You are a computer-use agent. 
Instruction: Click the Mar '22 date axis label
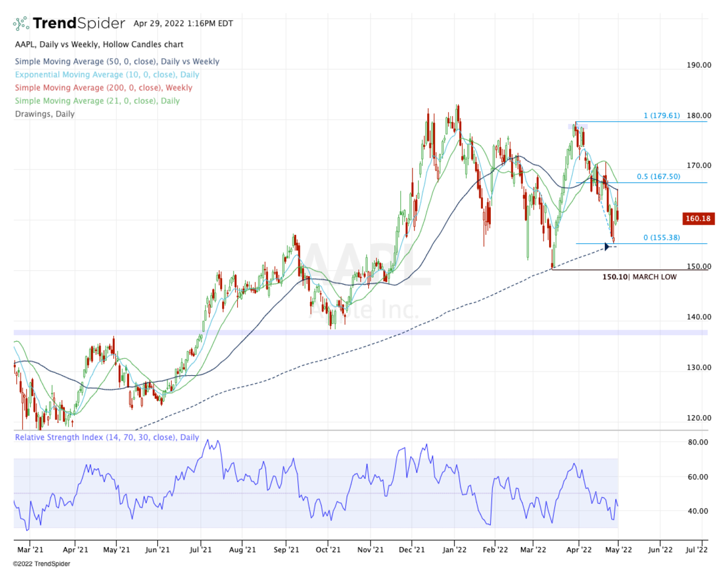[533, 550]
